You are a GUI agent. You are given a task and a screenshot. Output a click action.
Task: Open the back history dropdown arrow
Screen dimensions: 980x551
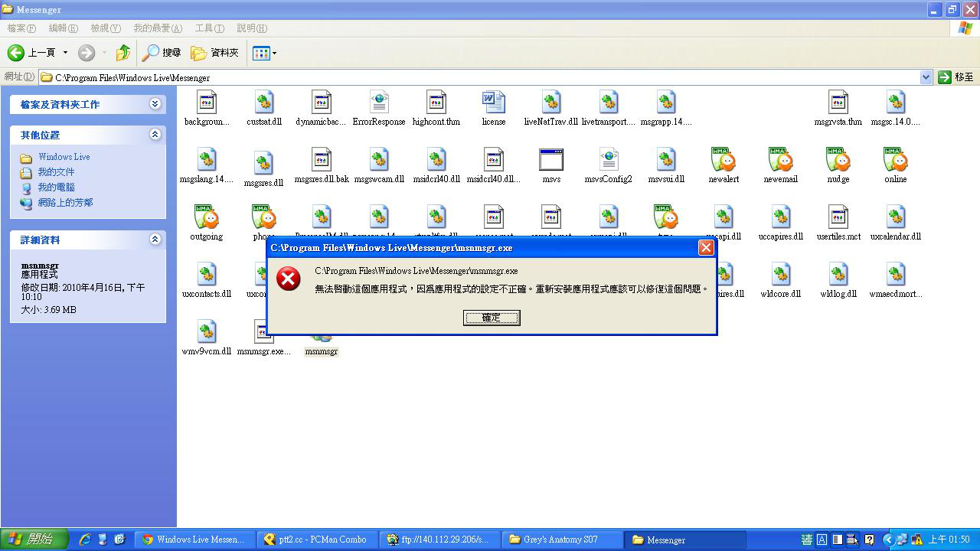(x=65, y=53)
